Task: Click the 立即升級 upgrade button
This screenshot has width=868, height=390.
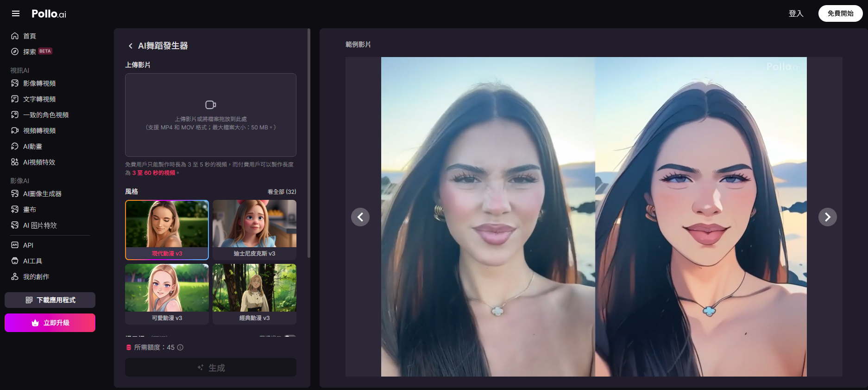Action: pos(50,323)
